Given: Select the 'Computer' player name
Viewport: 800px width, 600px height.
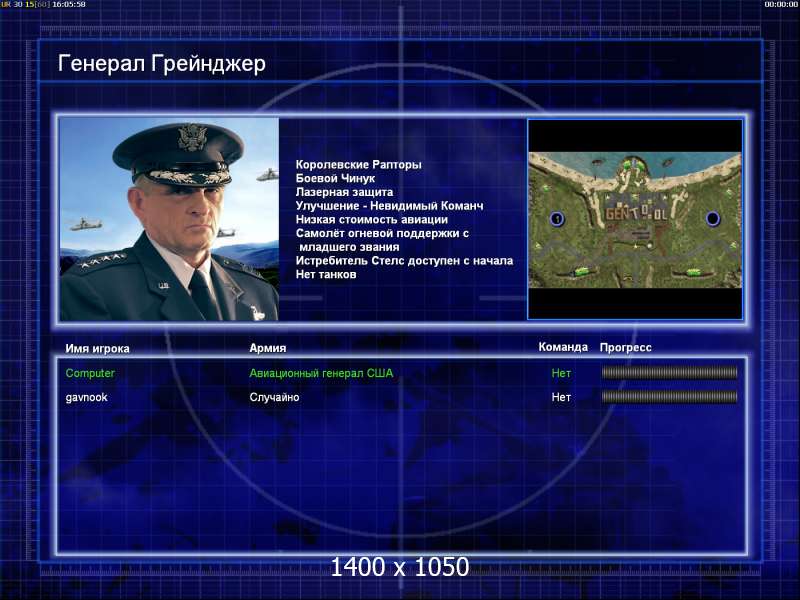Looking at the screenshot, I should (x=90, y=373).
